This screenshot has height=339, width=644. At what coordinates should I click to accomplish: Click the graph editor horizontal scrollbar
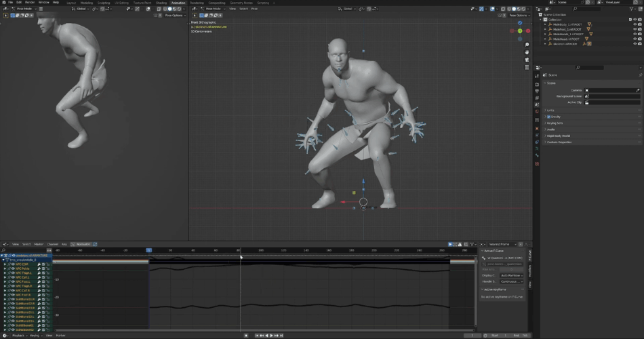265,330
